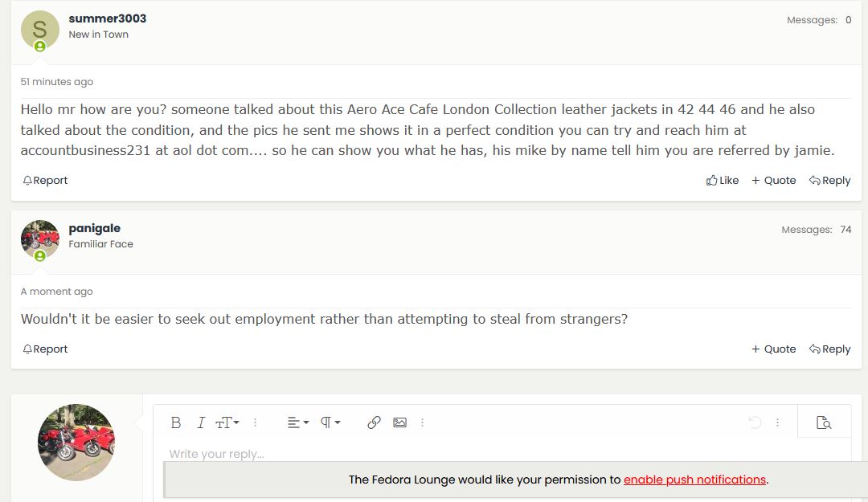Reply to panigale's post
This screenshot has height=502, width=868.
tap(829, 349)
